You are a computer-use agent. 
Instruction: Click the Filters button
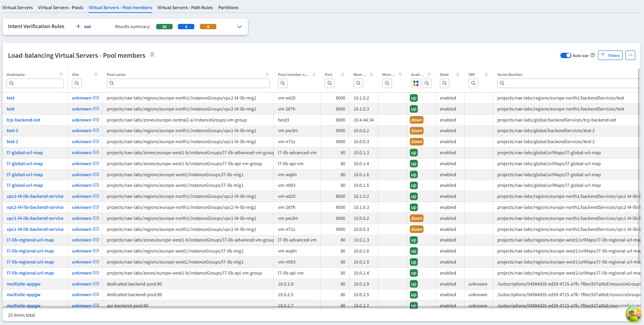coord(610,55)
